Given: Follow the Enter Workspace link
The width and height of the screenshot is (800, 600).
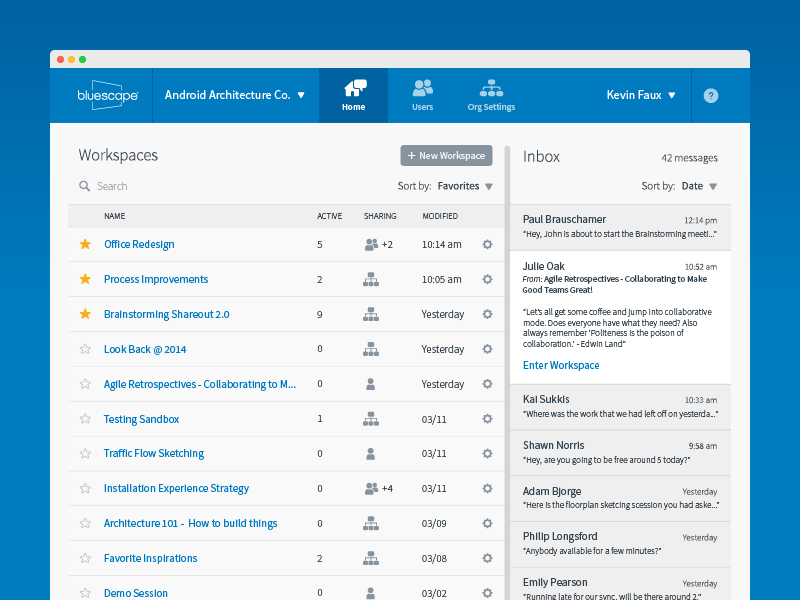Looking at the screenshot, I should click(561, 365).
